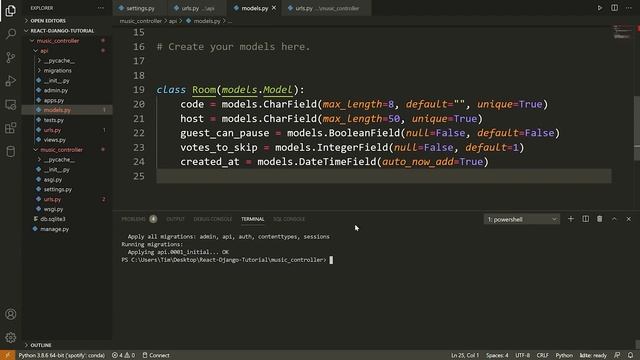The width and height of the screenshot is (640, 360).
Task: Expand the api __pycache__ folder
Action: [59, 60]
